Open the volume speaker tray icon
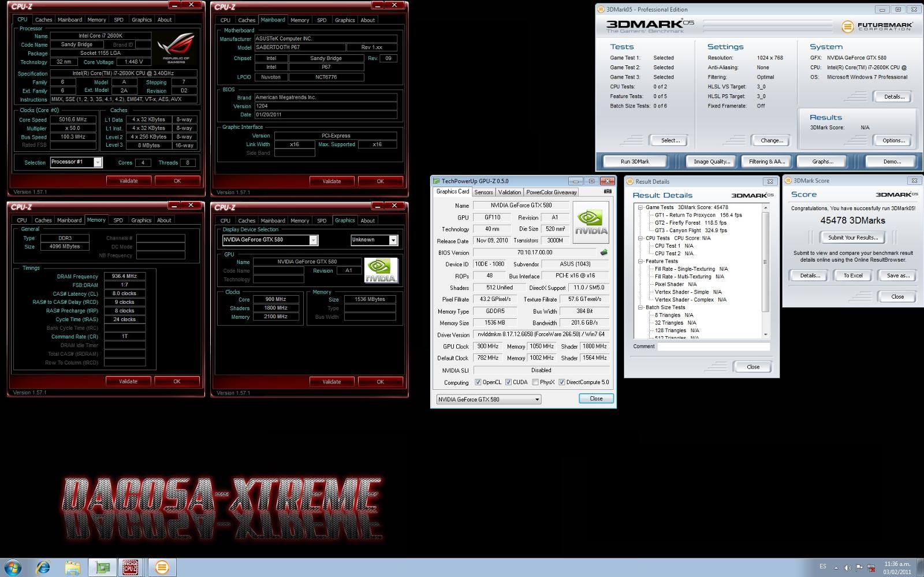924x577 pixels. point(848,567)
